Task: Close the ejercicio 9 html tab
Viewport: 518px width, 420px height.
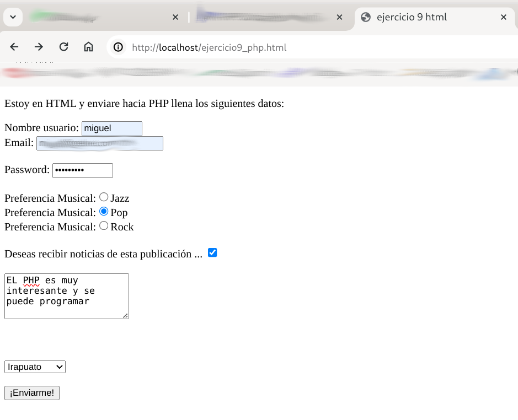Action: pos(503,17)
